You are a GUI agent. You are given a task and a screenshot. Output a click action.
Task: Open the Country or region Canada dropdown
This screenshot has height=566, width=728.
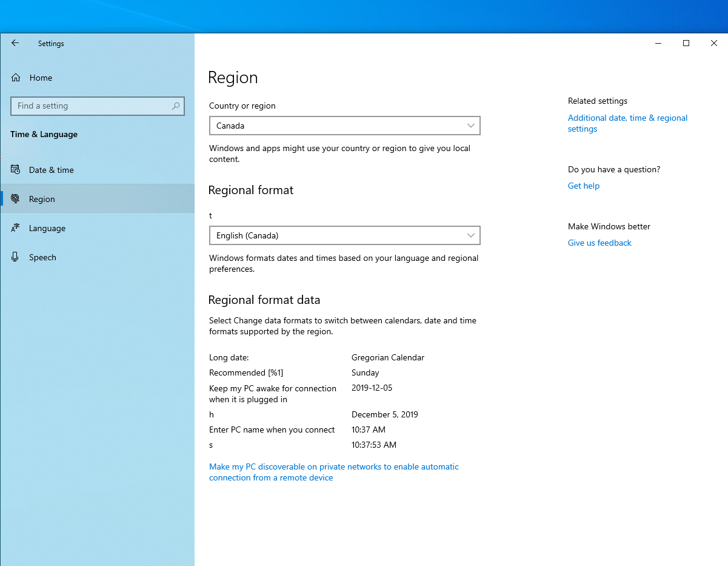(344, 126)
